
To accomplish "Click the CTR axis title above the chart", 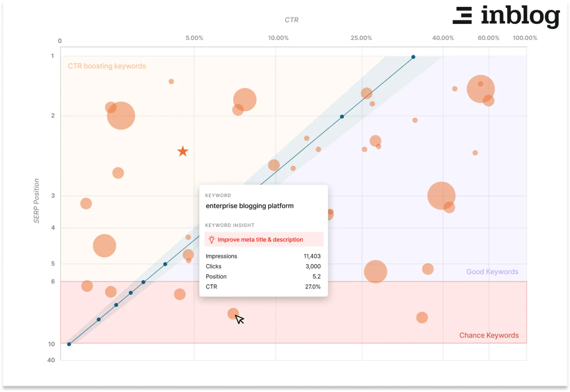I will point(292,20).
